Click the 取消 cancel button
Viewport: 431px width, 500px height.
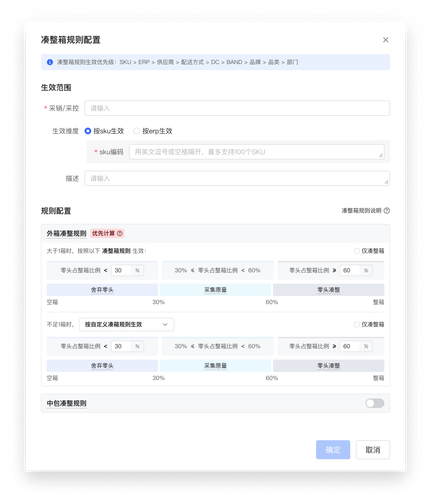pyautogui.click(x=372, y=450)
